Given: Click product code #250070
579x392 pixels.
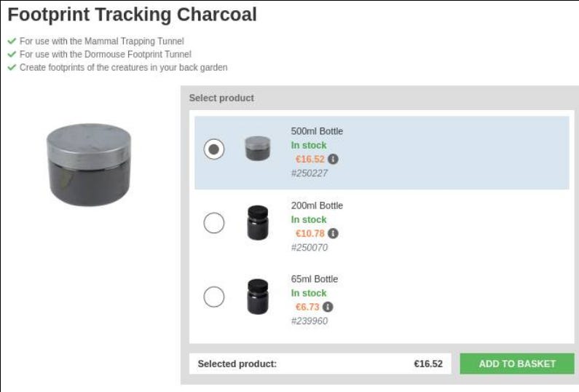Looking at the screenshot, I should [x=310, y=248].
